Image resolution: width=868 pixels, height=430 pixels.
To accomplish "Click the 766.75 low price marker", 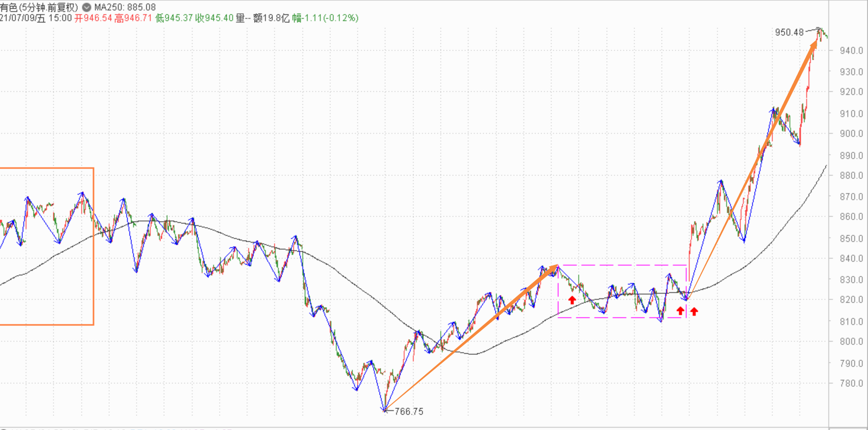I will 409,411.
